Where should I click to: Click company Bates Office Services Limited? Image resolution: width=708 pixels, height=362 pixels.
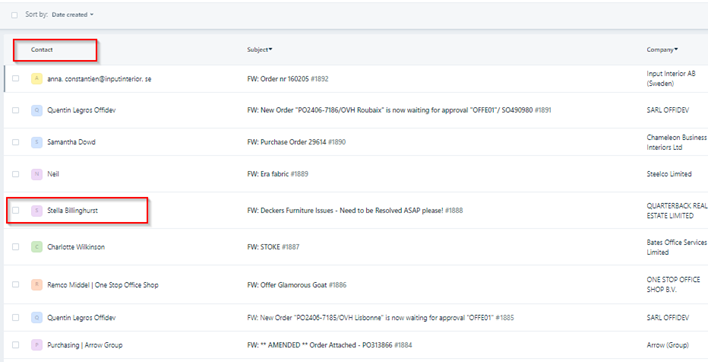(x=677, y=247)
